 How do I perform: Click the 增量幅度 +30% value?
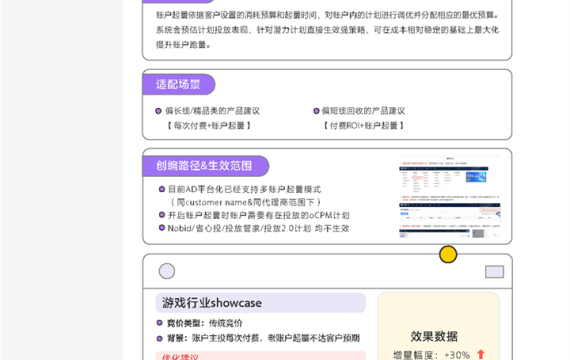tap(457, 355)
